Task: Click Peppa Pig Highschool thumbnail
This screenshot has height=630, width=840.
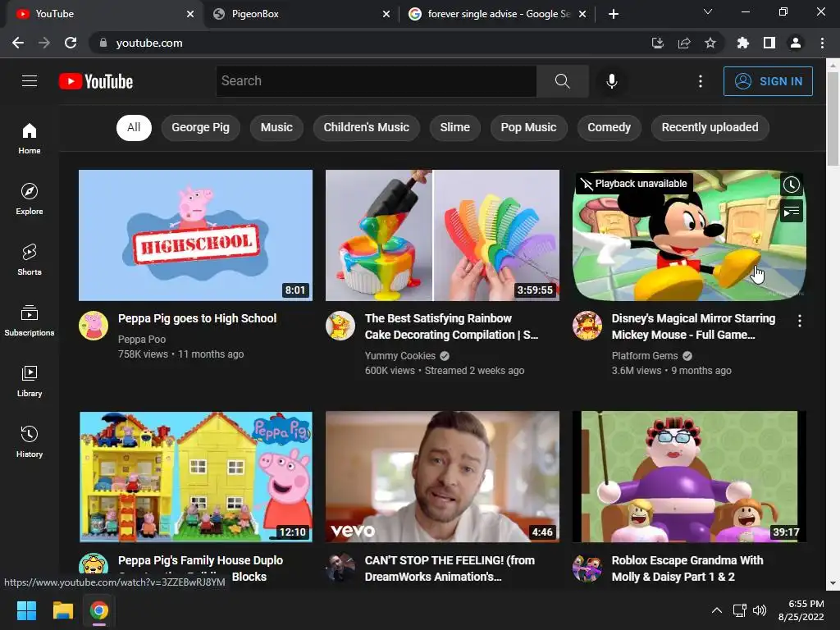Action: click(x=195, y=235)
